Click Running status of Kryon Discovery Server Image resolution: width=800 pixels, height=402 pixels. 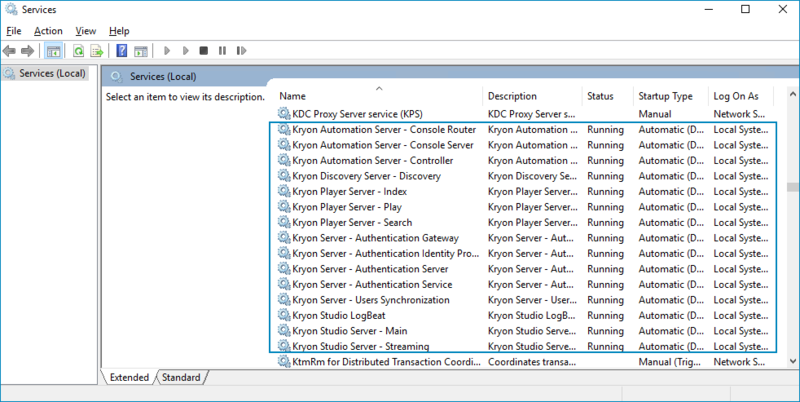(605, 176)
